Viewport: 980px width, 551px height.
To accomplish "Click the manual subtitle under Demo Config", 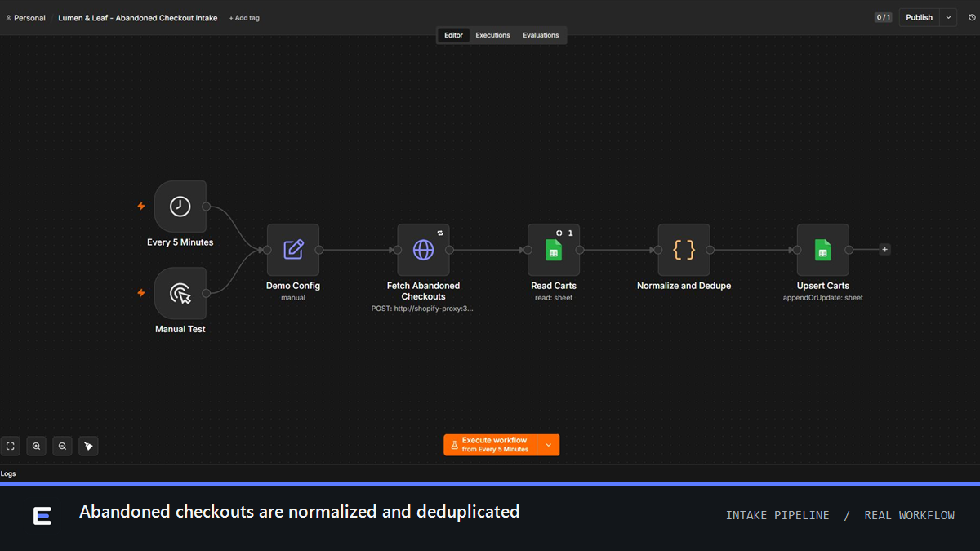I will coord(293,298).
